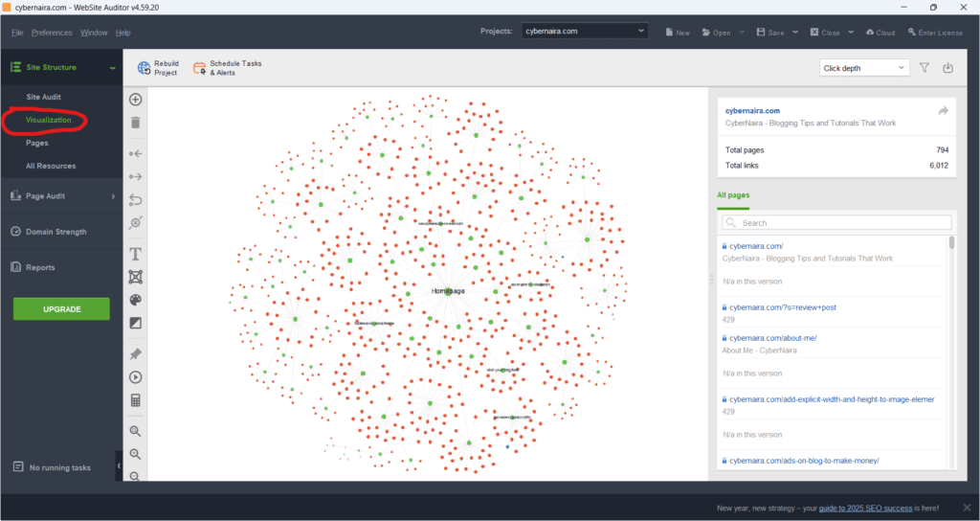Click the filter funnel icon
Image resolution: width=980 pixels, height=521 pixels.
924,68
